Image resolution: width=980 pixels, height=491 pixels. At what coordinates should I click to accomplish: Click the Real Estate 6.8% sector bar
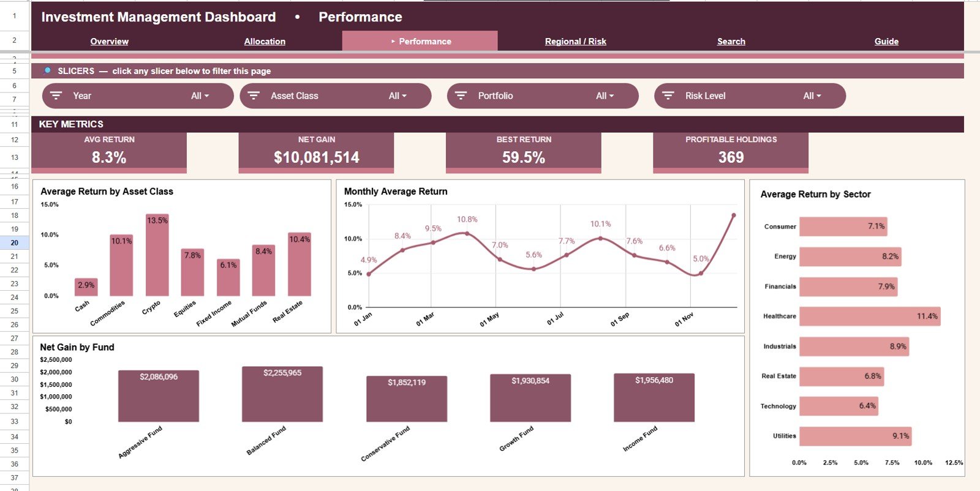(x=842, y=377)
